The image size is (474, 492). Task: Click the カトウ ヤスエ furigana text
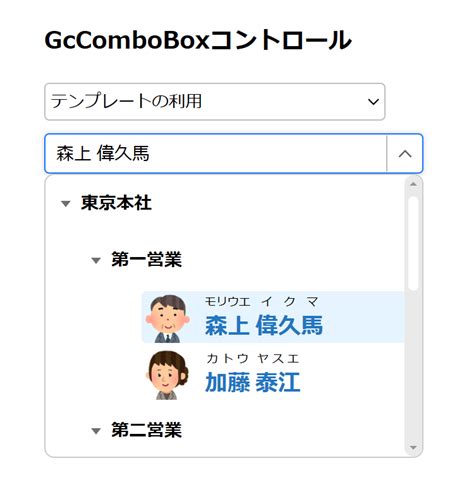[253, 359]
